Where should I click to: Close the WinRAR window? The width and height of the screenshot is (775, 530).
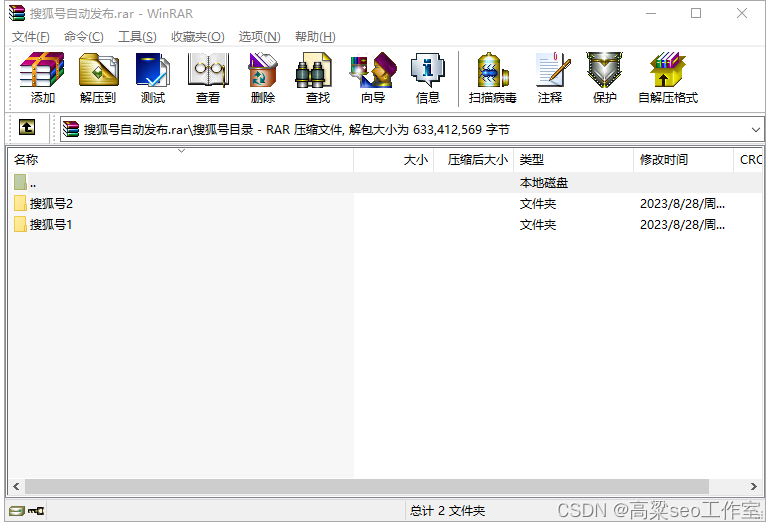pyautogui.click(x=742, y=13)
